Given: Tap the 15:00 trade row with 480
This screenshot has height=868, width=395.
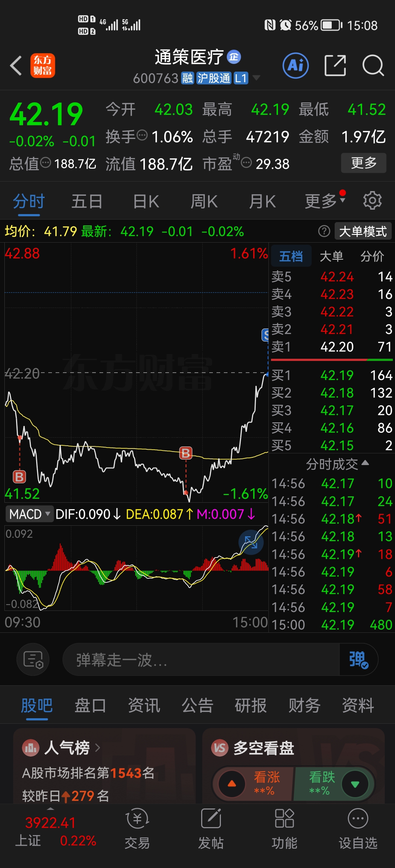Looking at the screenshot, I should (x=332, y=625).
